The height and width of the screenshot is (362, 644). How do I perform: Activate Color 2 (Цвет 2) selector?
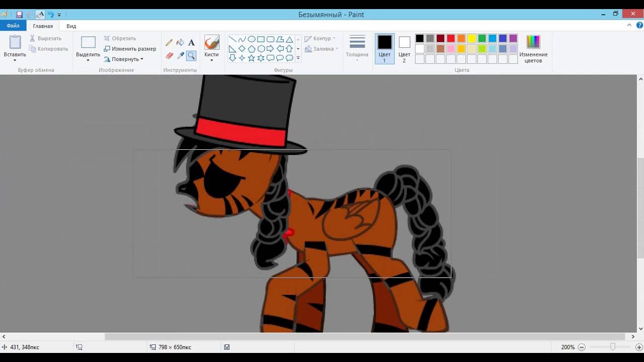(x=404, y=49)
